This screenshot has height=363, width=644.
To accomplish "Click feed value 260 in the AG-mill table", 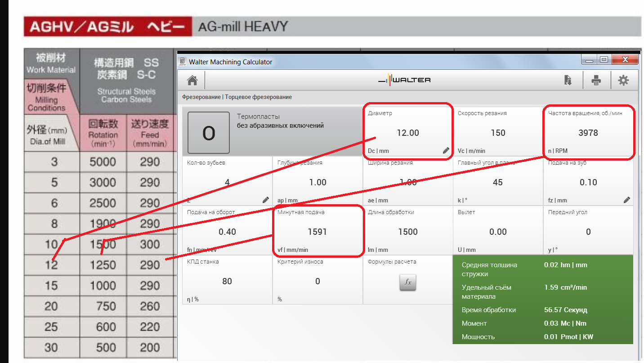I will click(x=150, y=306).
